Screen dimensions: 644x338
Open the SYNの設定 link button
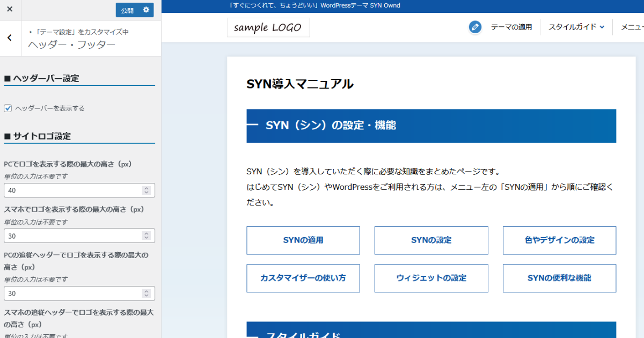(431, 240)
